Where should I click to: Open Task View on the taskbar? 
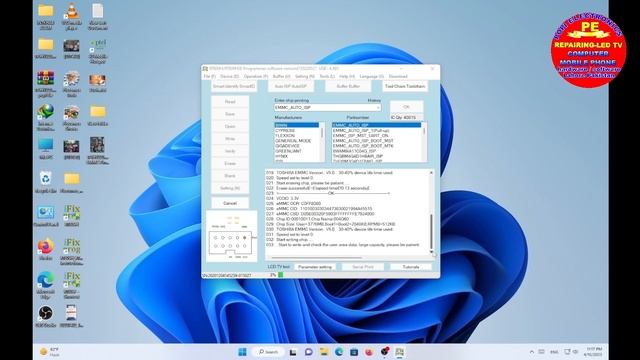coord(293,352)
